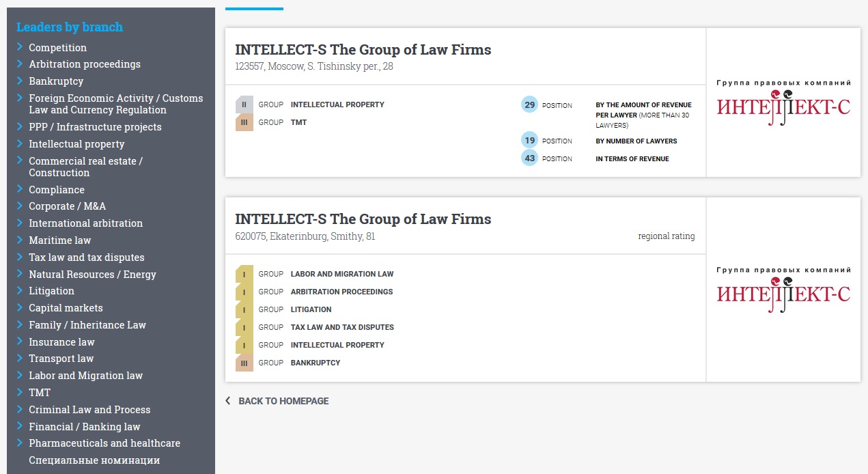Open the Insurance law branch

61,342
